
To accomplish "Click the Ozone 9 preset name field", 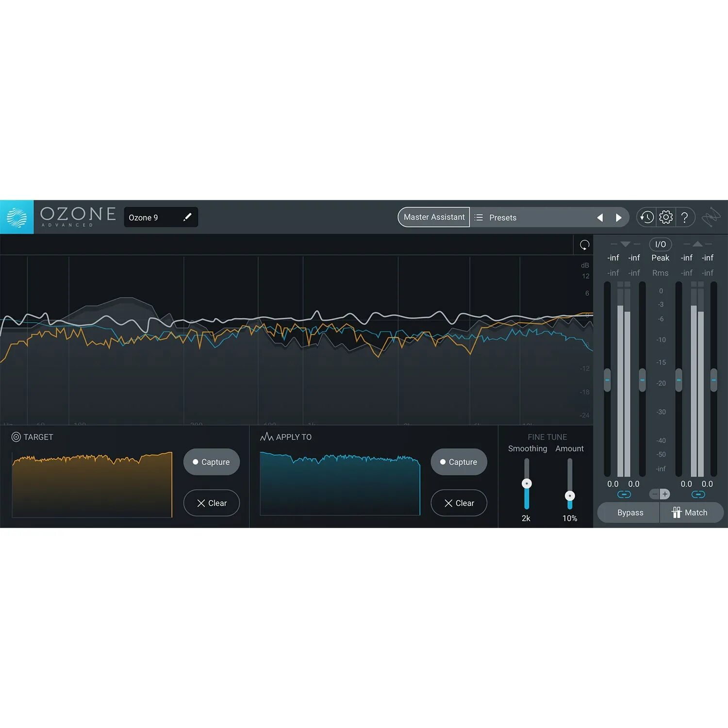I will pos(161,217).
